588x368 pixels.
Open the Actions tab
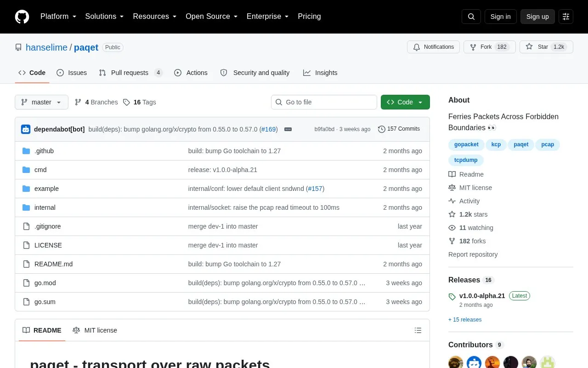click(x=191, y=73)
